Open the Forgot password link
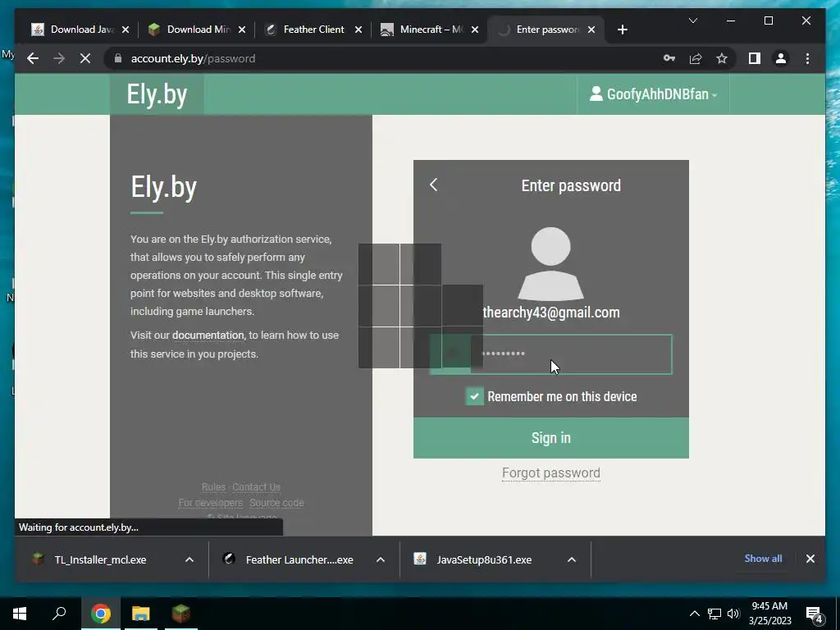 tap(550, 473)
